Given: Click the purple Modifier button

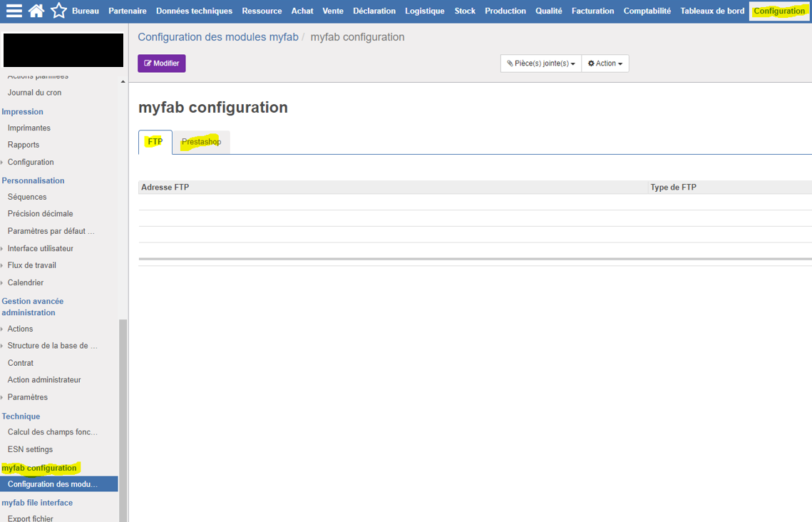Looking at the screenshot, I should [x=162, y=63].
